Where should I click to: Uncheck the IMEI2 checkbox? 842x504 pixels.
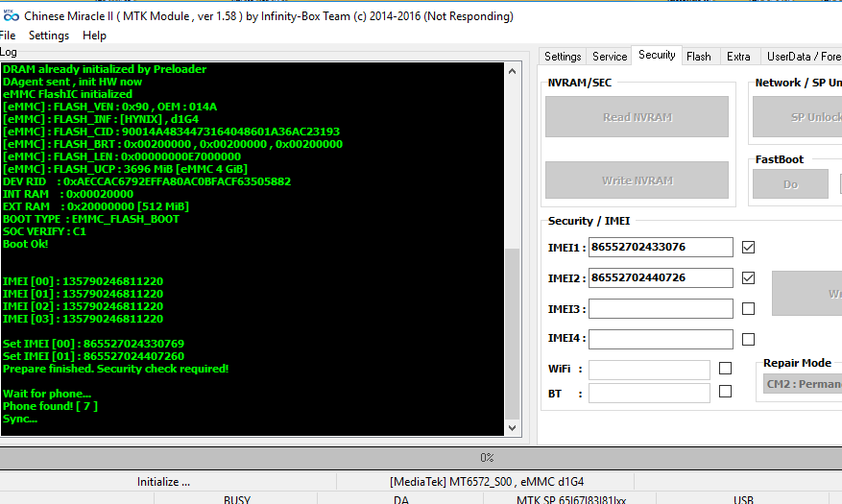click(748, 278)
